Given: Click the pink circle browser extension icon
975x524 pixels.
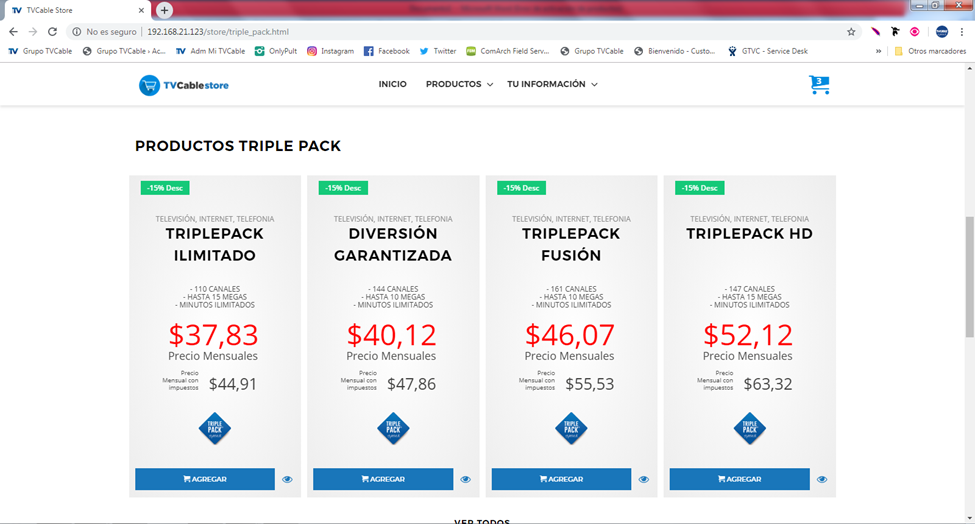Looking at the screenshot, I should pos(914,32).
